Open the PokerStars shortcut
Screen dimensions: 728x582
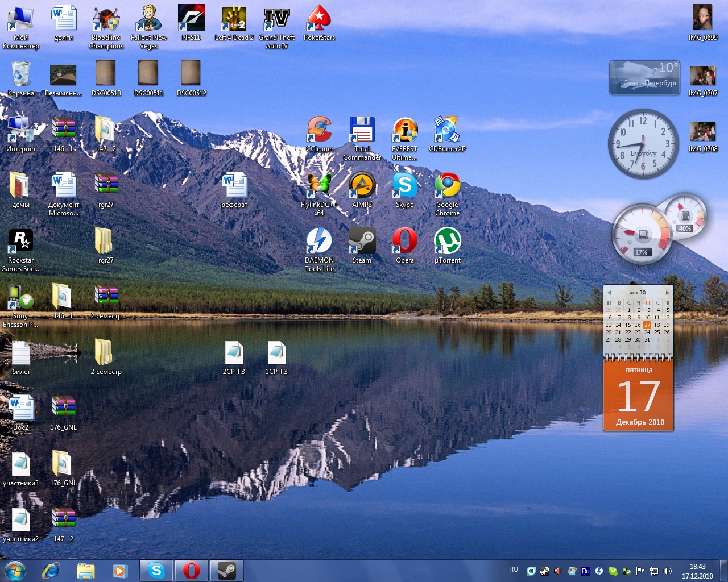click(x=319, y=23)
